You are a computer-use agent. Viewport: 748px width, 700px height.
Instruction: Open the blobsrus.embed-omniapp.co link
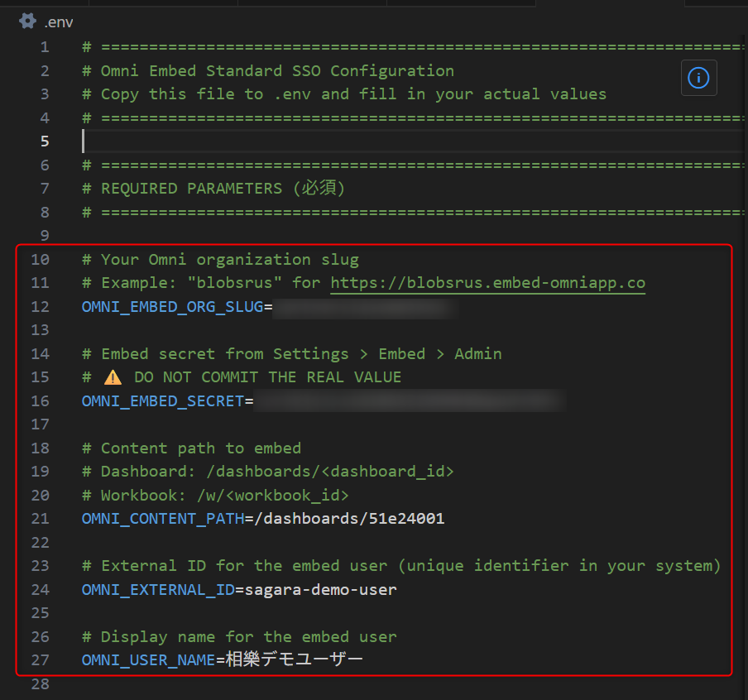487,283
